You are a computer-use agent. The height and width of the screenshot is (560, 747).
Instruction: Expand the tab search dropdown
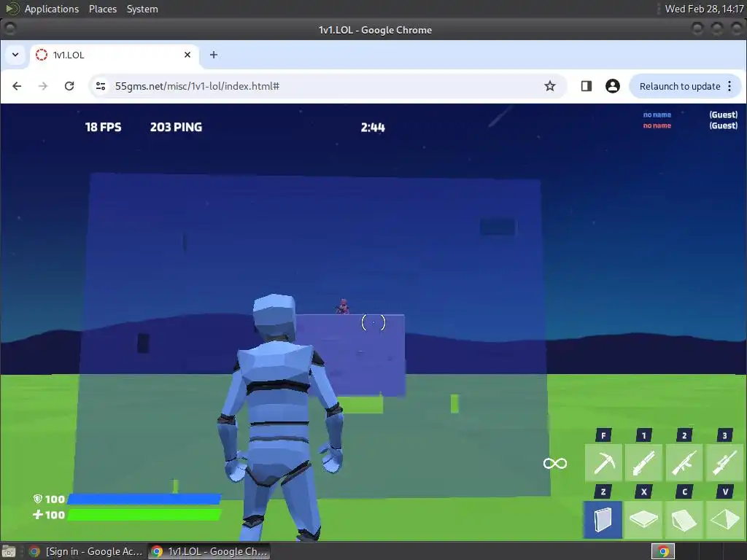coord(15,55)
